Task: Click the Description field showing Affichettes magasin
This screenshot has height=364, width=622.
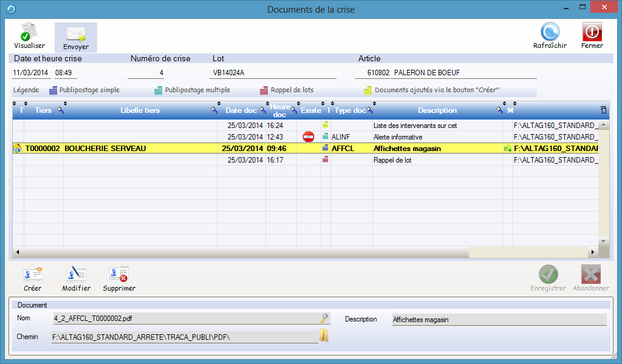Action: click(499, 320)
